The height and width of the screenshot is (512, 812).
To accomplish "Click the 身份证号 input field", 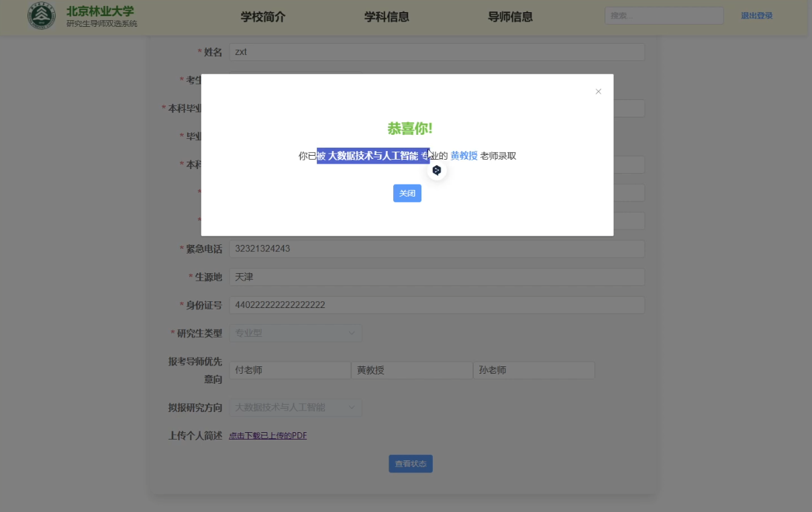I will coord(436,305).
